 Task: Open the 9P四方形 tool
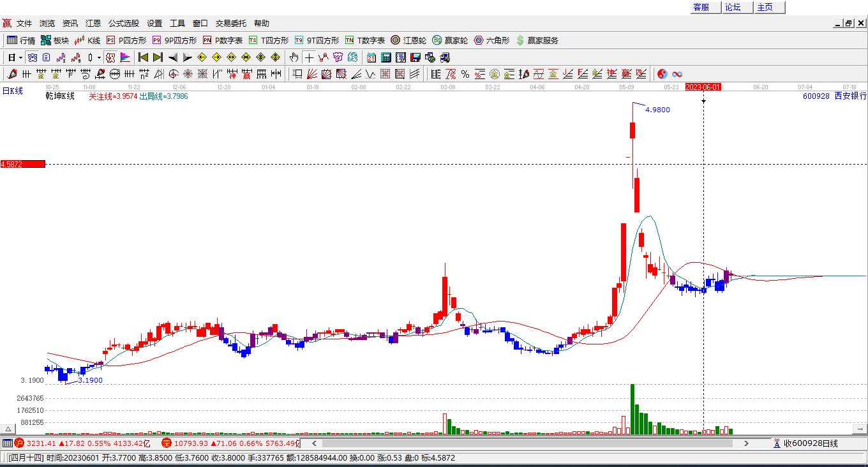pyautogui.click(x=174, y=40)
